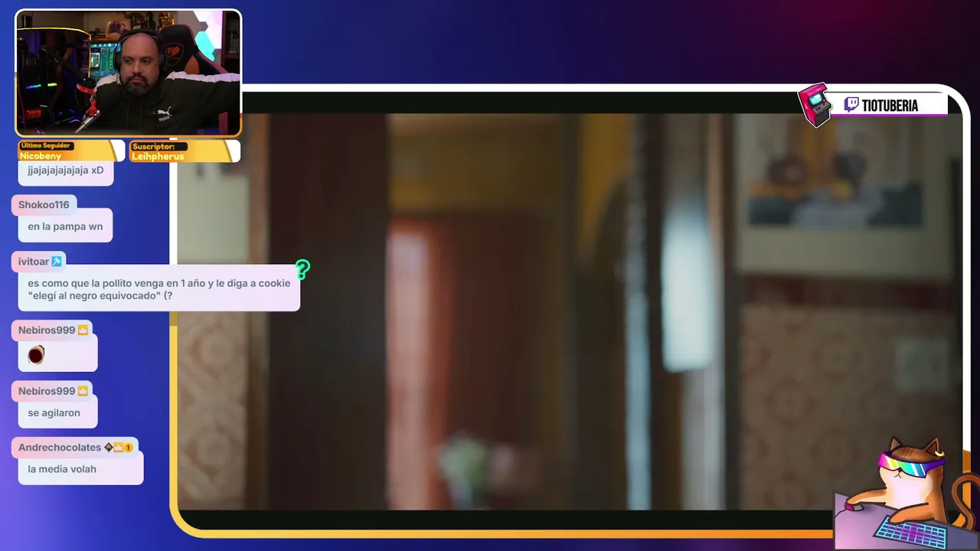Screen dimensions: 980x551
Task: Click Nebiros999's name on "se agilaron" message
Action: click(47, 391)
